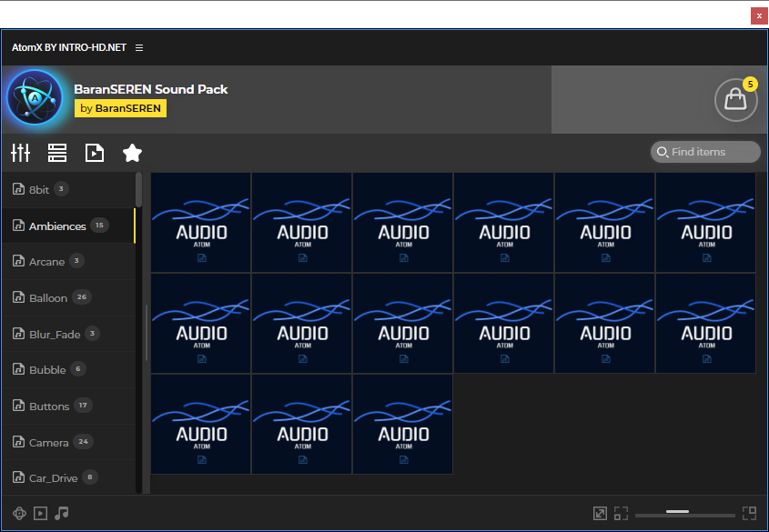
Task: Select the 8bit category
Action: 68,189
